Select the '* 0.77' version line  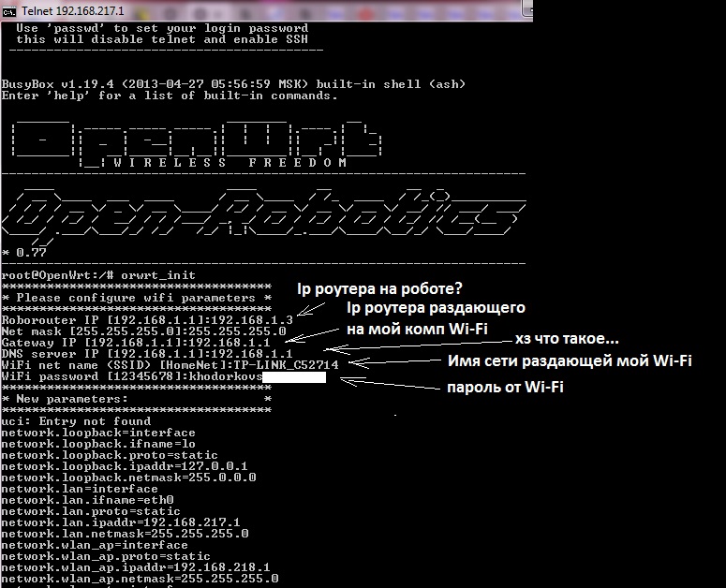coord(24,253)
